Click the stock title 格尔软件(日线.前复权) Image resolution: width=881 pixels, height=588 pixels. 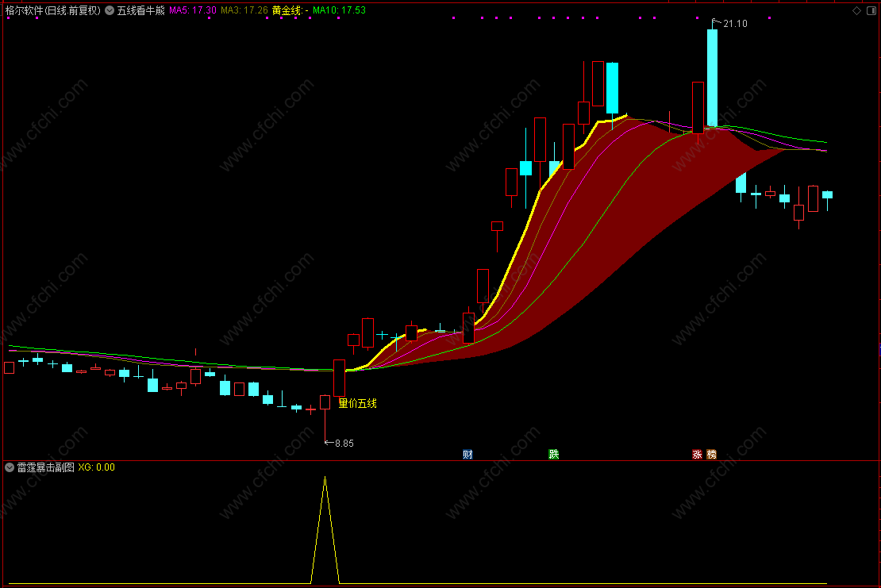53,10
